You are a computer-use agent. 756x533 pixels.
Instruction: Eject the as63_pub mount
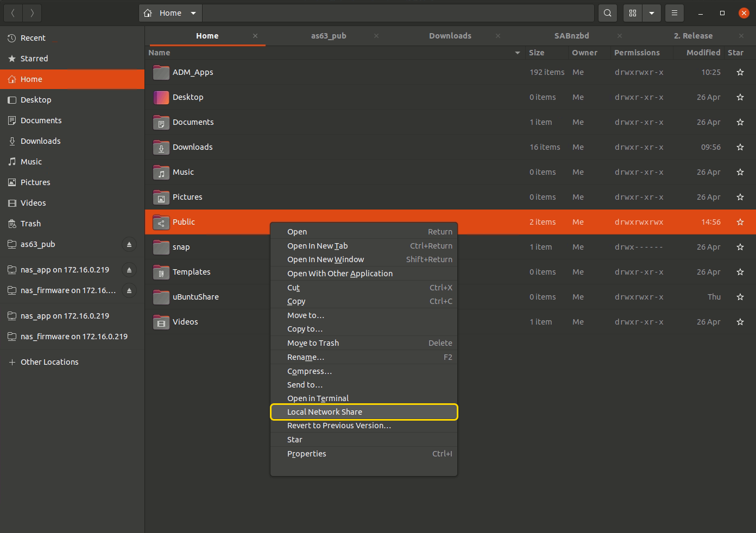[129, 244]
